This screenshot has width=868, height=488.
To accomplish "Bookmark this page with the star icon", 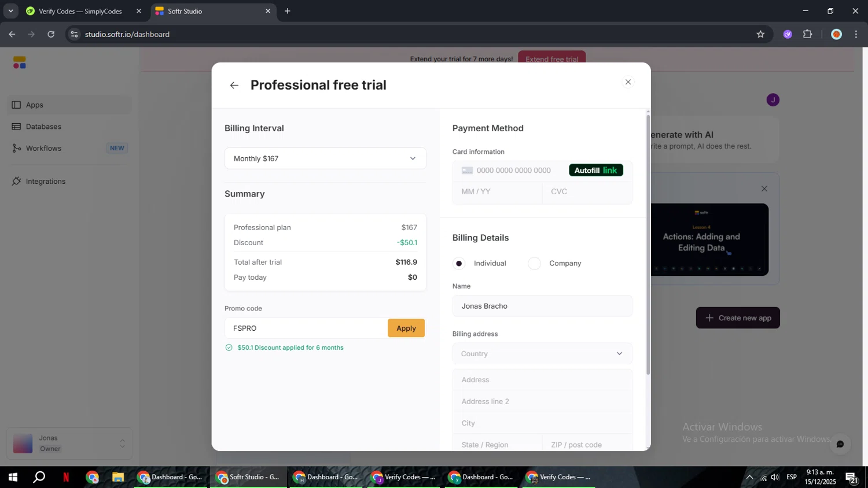I will pyautogui.click(x=760, y=34).
